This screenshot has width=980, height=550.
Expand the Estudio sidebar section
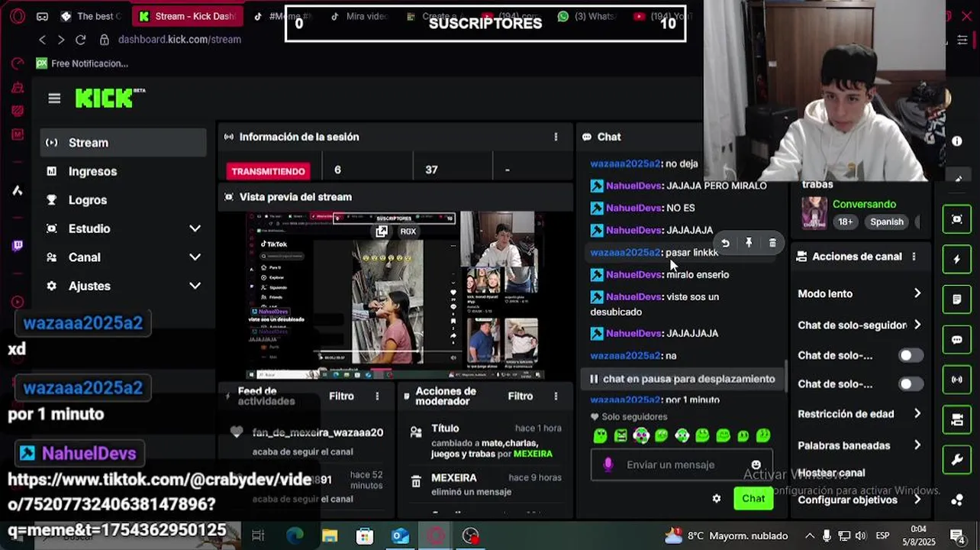124,228
